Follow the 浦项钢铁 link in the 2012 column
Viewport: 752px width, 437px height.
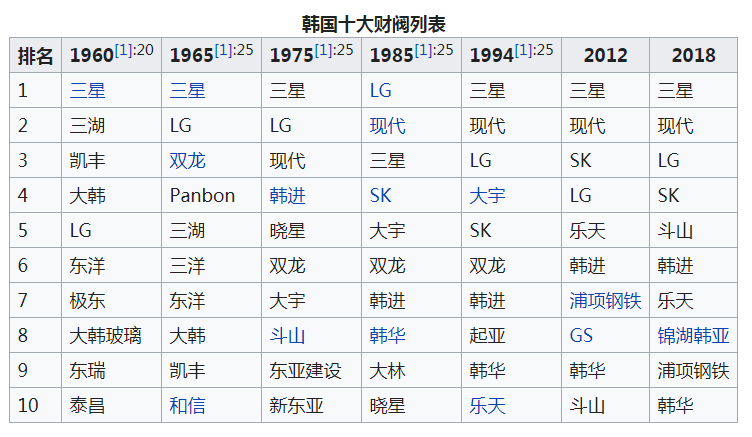click(605, 301)
